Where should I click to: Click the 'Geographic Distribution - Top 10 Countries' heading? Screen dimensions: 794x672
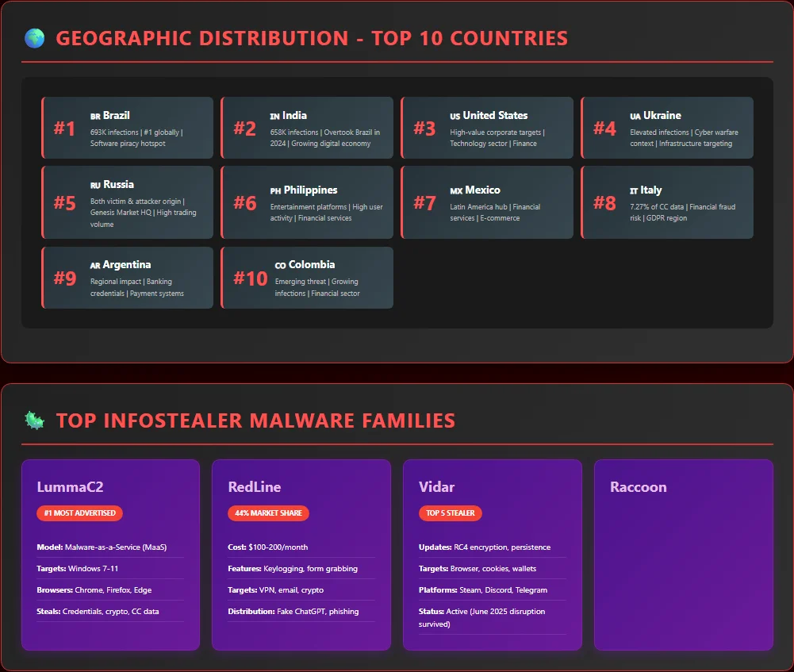[312, 39]
